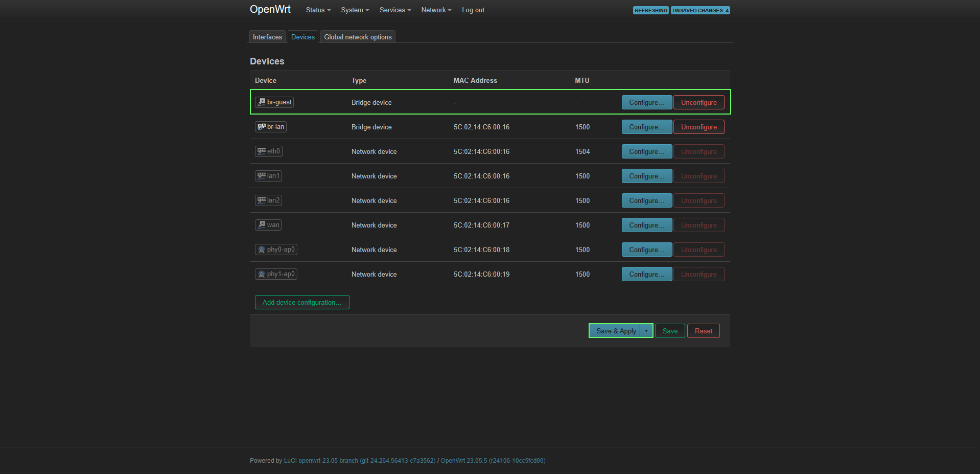Image resolution: width=980 pixels, height=474 pixels.
Task: Click Unconfigure in the wan row
Action: point(699,225)
